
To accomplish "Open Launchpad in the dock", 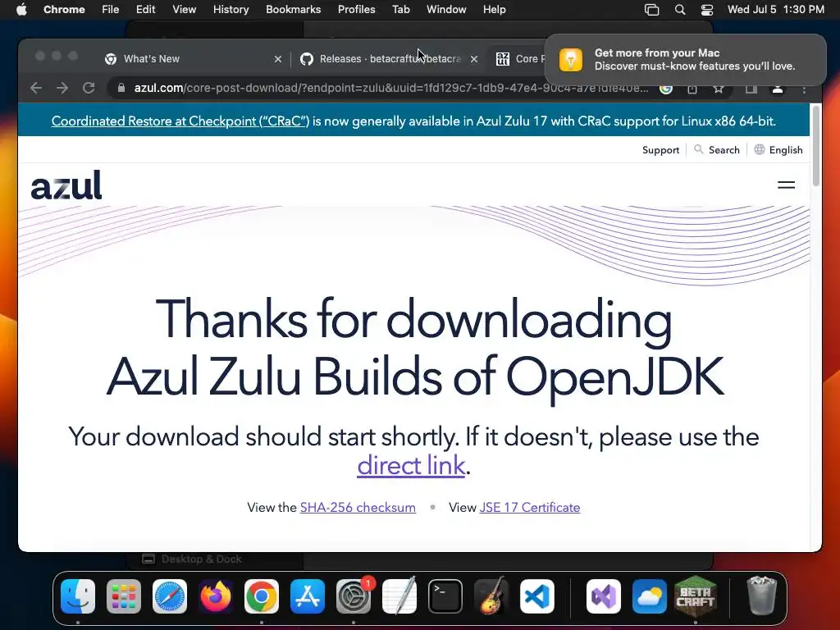I will [x=124, y=596].
